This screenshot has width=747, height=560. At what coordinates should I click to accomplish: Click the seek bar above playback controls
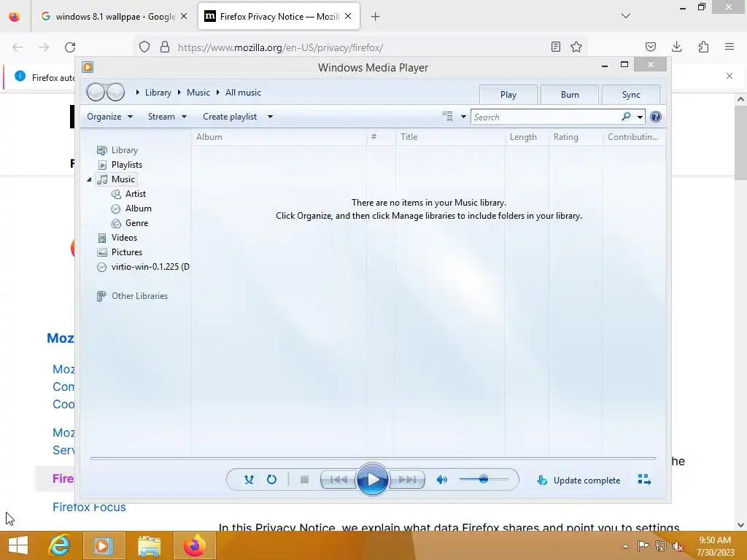[373, 458]
